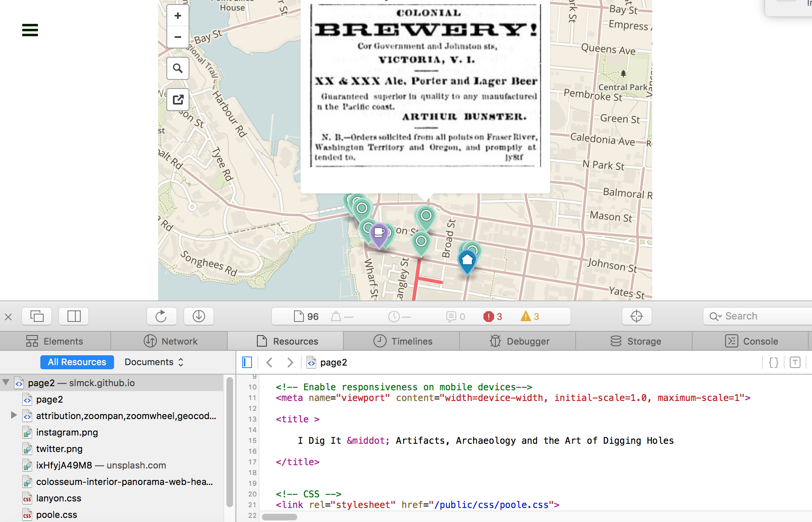Toggle the navigation sidebar visibility button
Viewport: 812px width, 522px height.
(x=247, y=362)
